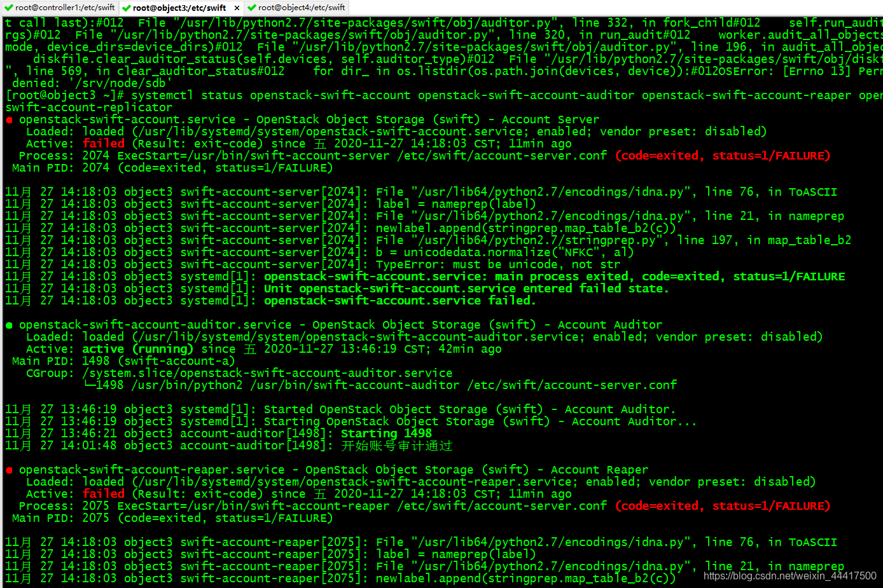Click the green check icon on object4 tab

(252, 8)
